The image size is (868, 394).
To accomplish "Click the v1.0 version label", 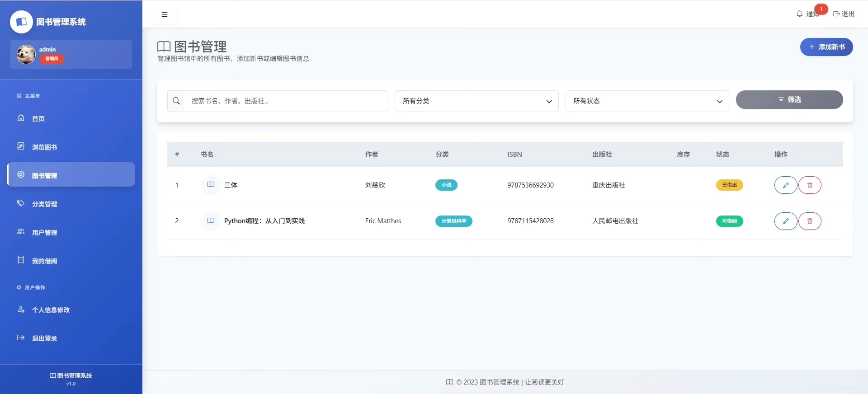I will coord(71,384).
